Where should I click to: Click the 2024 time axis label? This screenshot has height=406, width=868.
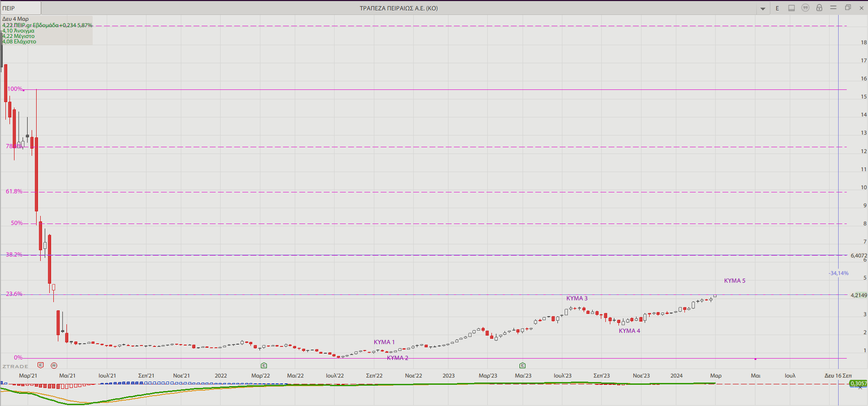click(x=676, y=376)
